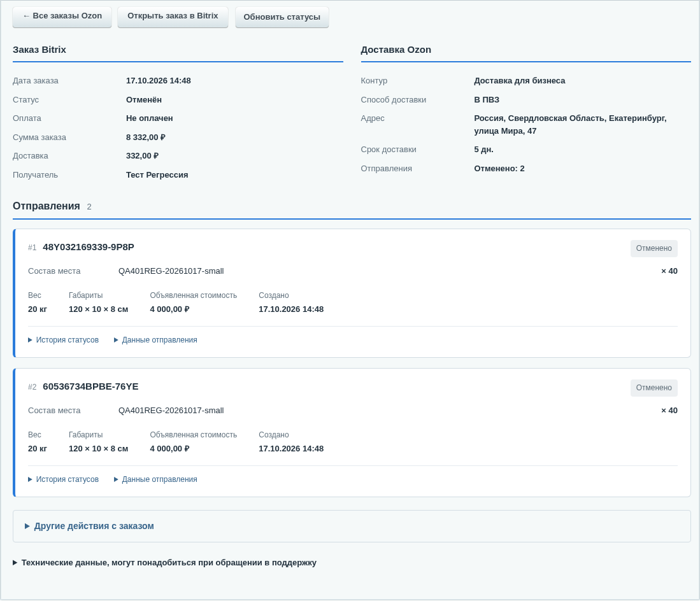
Task: Expand Данные отправления for shipment 48Y032169339-9P8P
Action: [155, 340]
